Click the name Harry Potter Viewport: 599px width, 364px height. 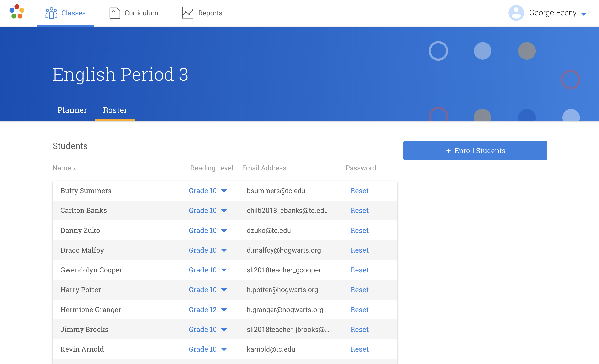click(81, 290)
